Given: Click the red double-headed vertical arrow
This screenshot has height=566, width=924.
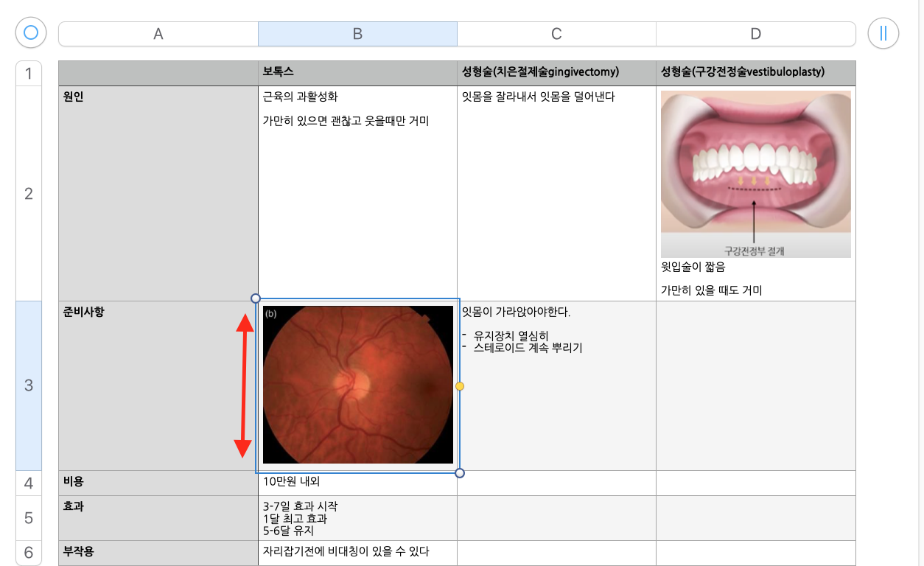Looking at the screenshot, I should point(242,385).
